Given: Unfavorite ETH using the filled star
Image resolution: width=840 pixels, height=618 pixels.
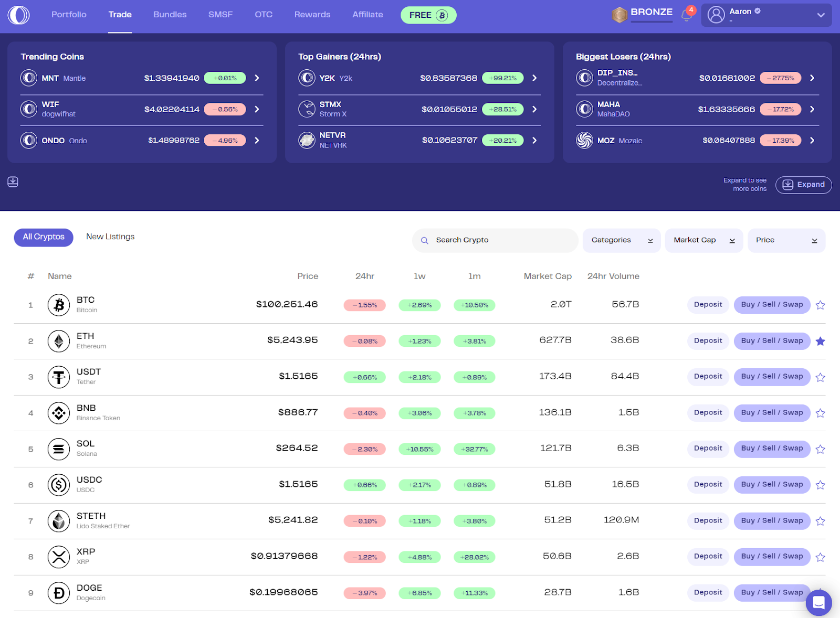Looking at the screenshot, I should 820,342.
